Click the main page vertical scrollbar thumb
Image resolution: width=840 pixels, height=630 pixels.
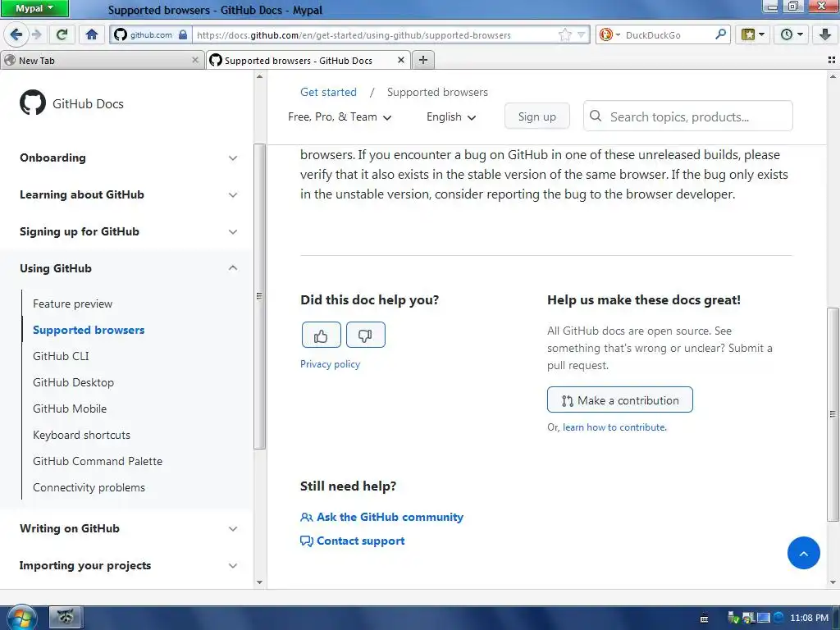[x=833, y=414]
